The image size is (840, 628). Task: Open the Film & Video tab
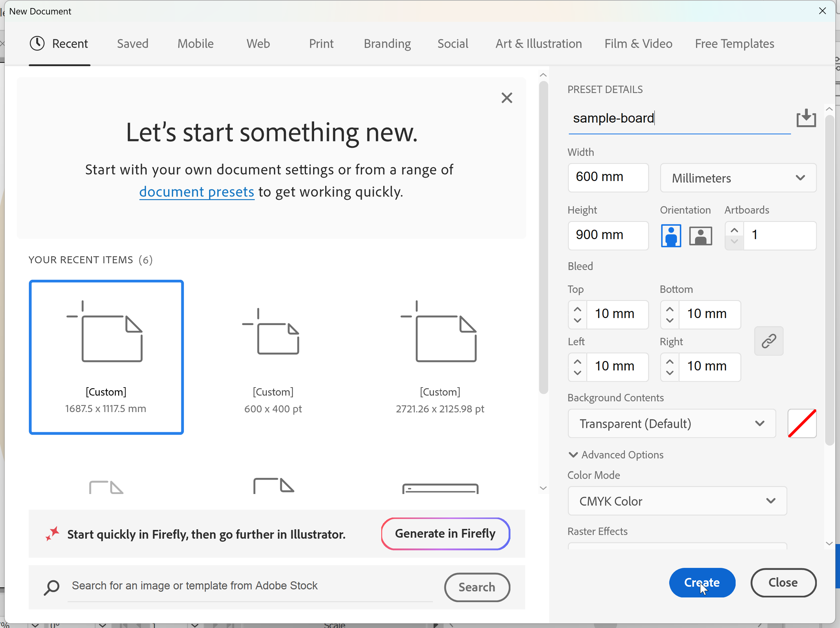[x=638, y=44]
